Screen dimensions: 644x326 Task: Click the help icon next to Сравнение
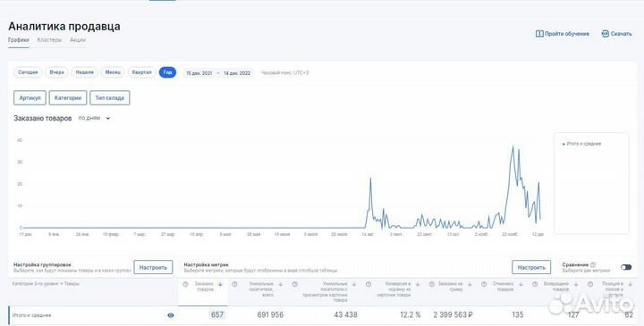(593, 265)
